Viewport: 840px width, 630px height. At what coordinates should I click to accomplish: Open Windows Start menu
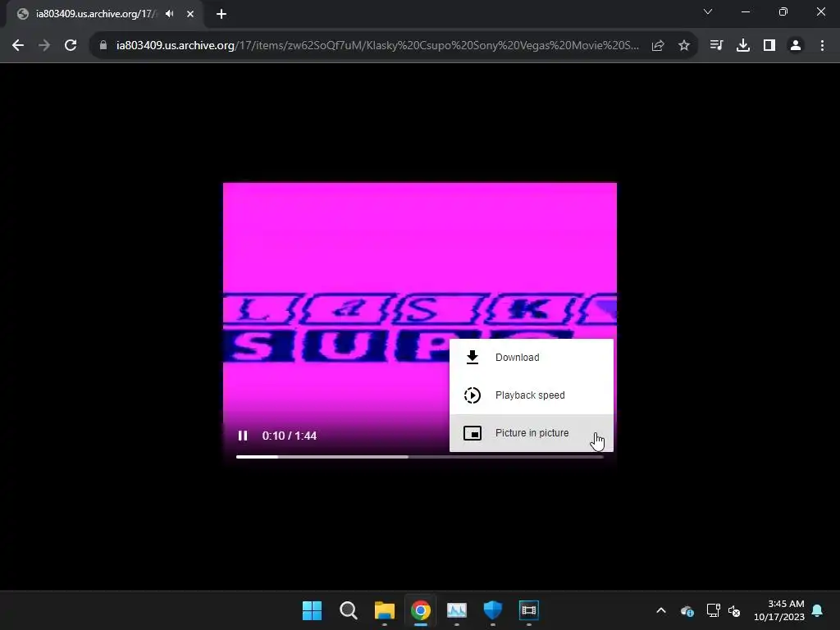[313, 610]
